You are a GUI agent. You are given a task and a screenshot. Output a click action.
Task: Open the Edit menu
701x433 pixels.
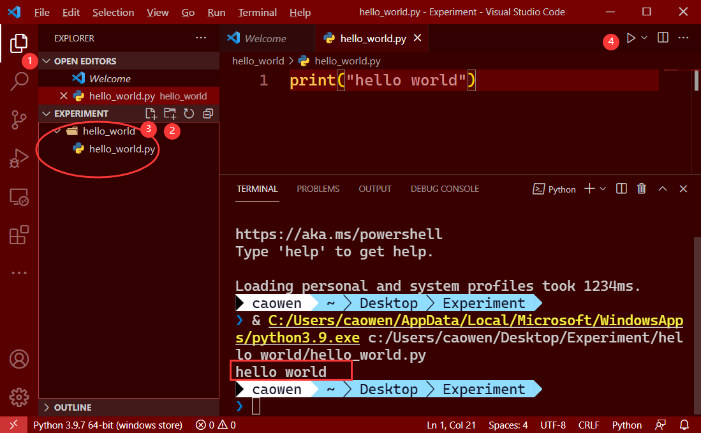coord(71,13)
